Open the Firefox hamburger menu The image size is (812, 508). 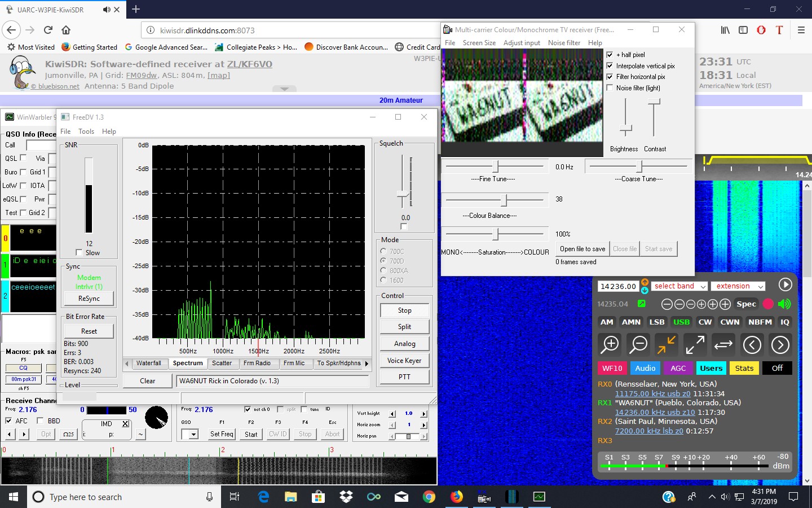(x=801, y=30)
